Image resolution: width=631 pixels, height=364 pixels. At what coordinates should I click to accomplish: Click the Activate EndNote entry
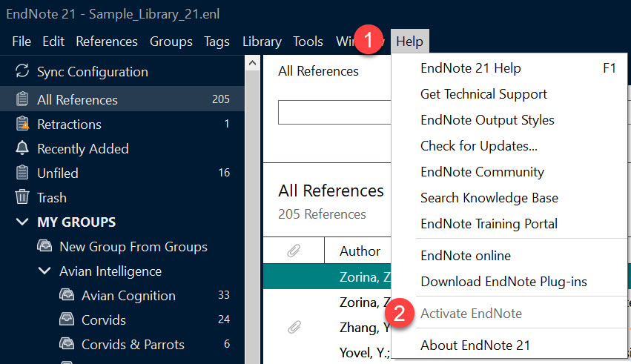coord(509,314)
